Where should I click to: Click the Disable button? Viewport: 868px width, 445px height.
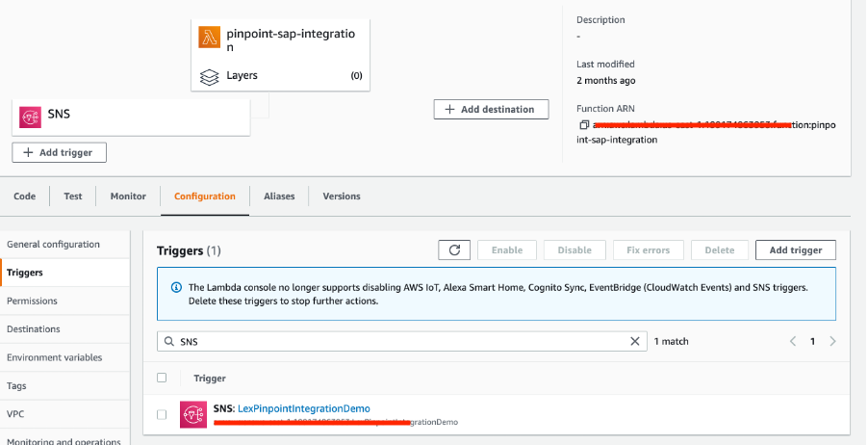click(574, 249)
